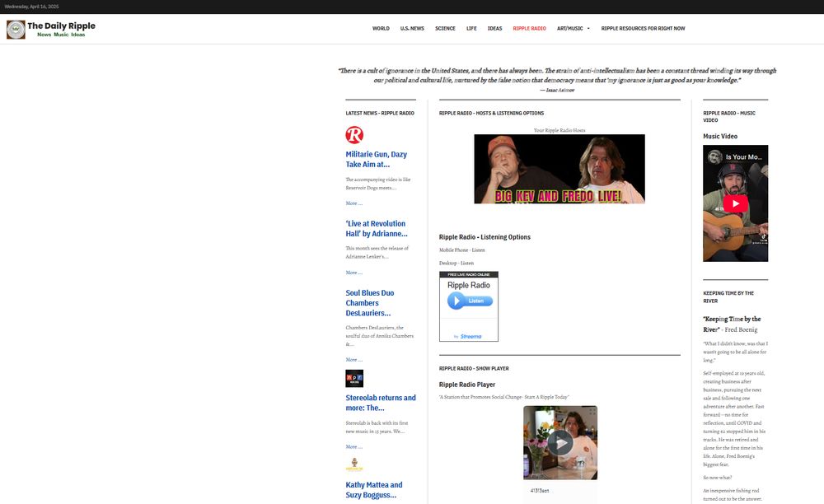Click Free Live Radio Online banner
This screenshot has height=504, width=824.
pos(469,274)
